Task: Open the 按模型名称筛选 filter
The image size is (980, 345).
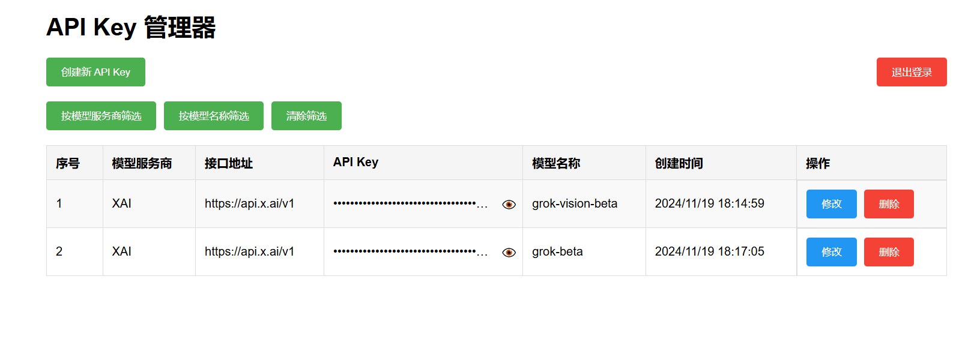Action: tap(213, 116)
